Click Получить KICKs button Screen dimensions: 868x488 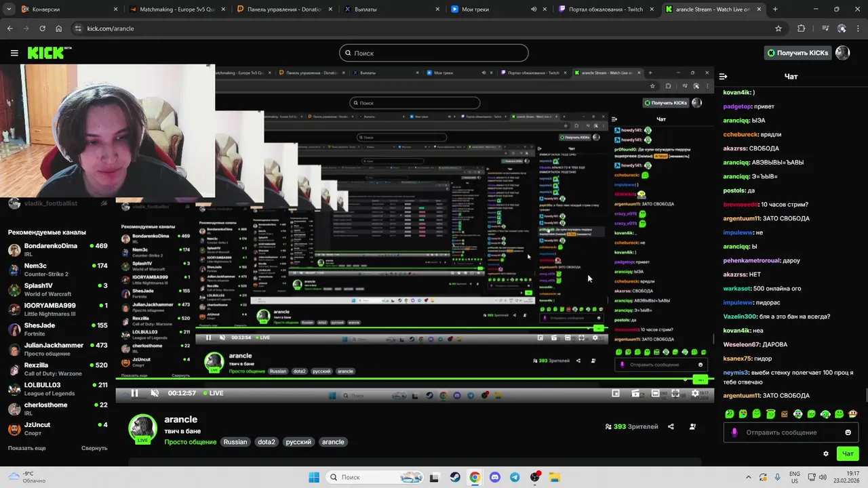[798, 53]
